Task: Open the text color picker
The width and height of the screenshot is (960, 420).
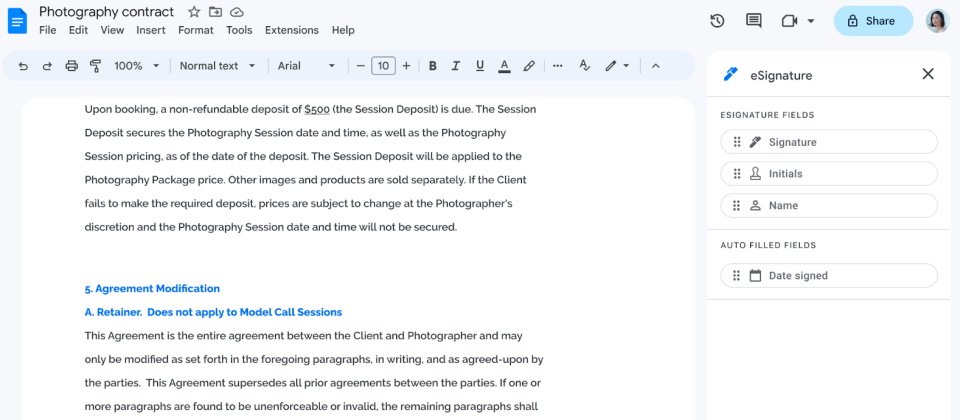Action: tap(504, 66)
